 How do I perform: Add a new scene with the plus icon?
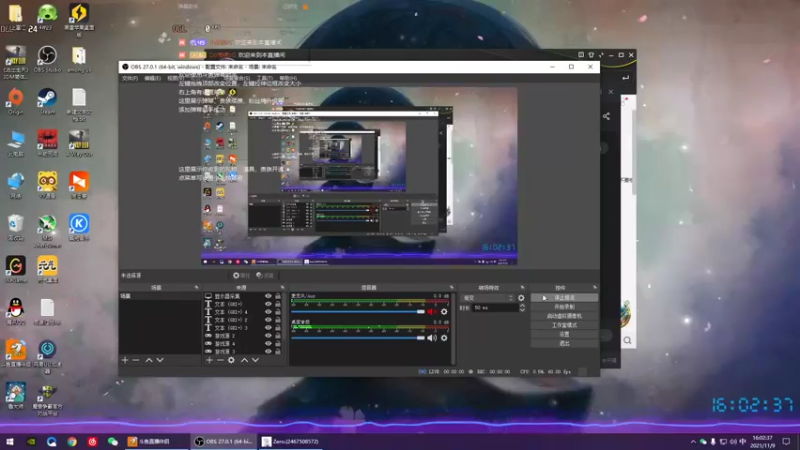pyautogui.click(x=125, y=360)
